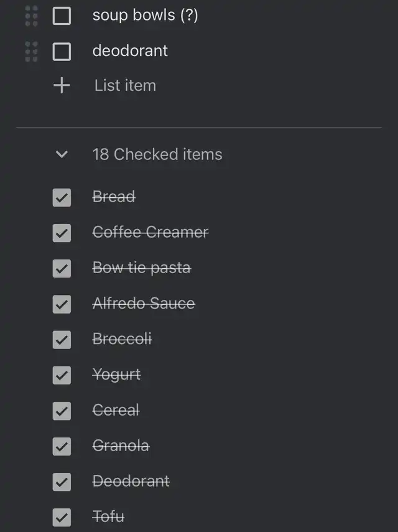This screenshot has width=398, height=532.
Task: Uncheck the Granola checkbox
Action: point(62,446)
